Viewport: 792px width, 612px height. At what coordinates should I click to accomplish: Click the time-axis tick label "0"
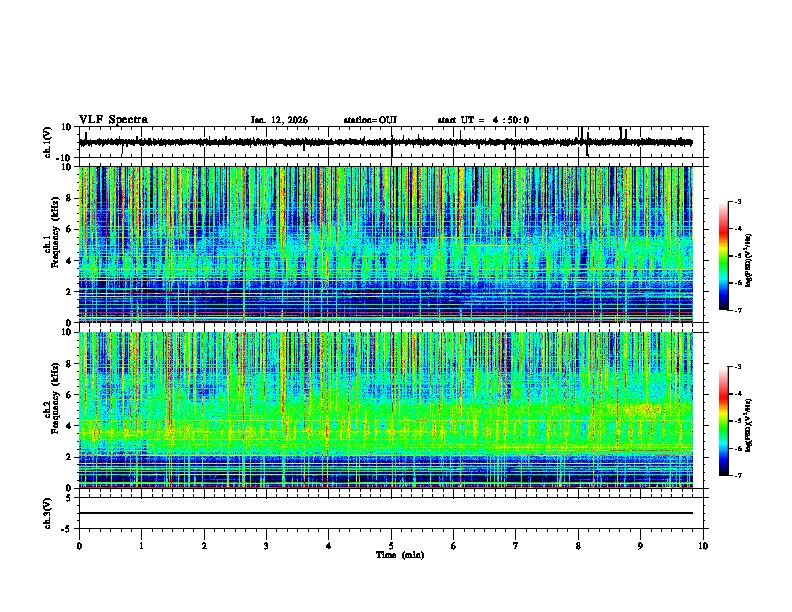79,546
